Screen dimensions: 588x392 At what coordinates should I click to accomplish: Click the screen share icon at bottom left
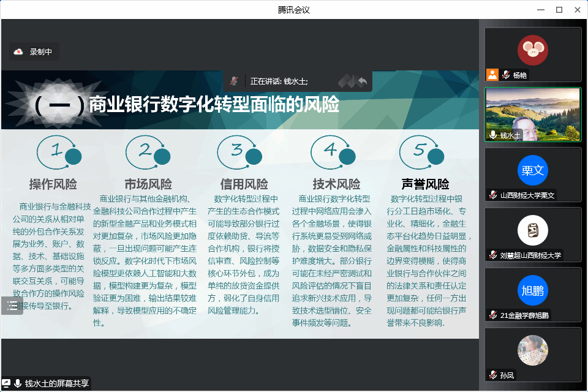point(6,383)
